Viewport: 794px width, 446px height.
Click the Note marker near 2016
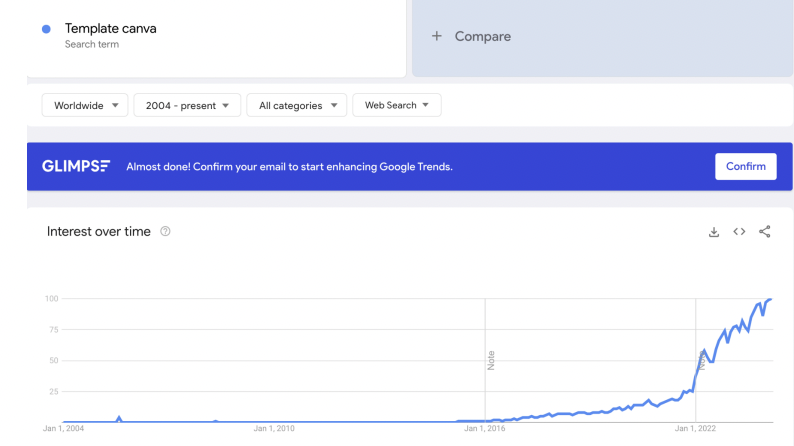pos(491,360)
